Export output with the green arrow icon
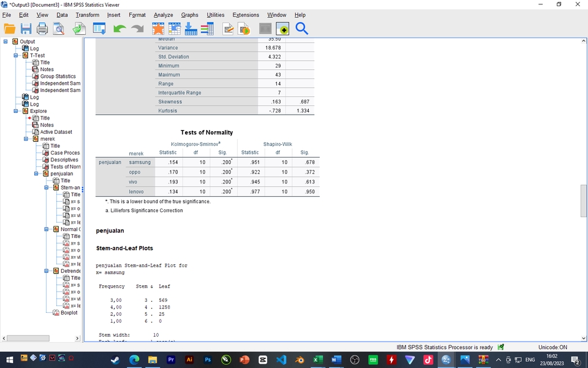 79,29
